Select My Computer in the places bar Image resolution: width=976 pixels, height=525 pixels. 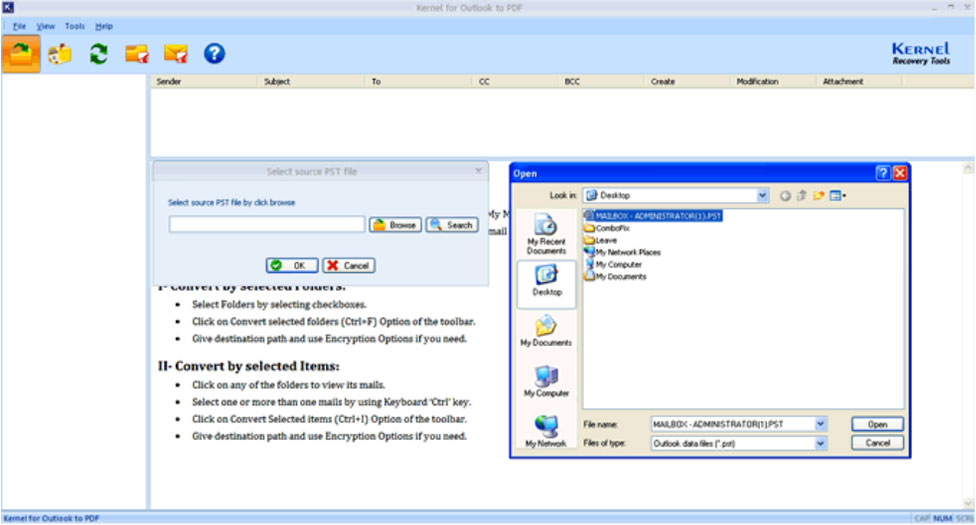546,381
